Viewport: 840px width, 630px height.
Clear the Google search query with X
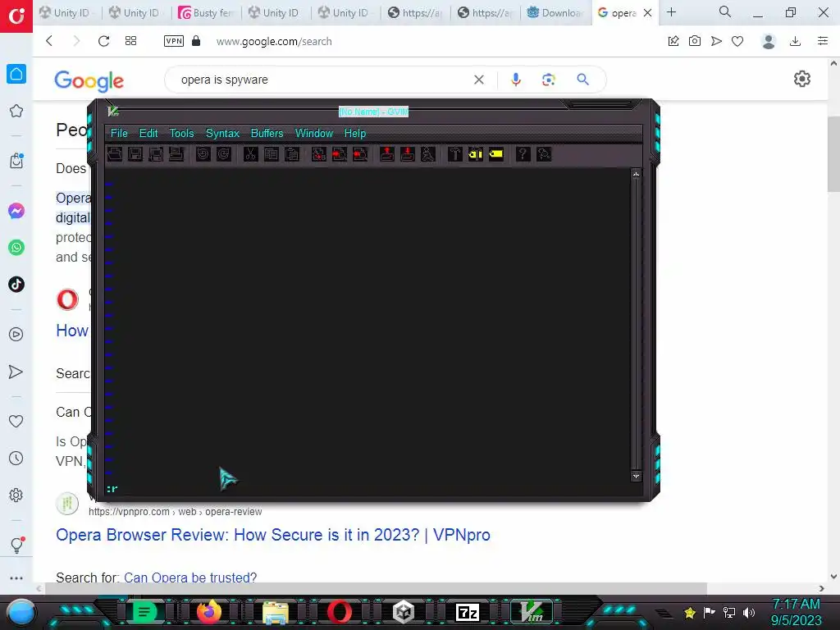pyautogui.click(x=479, y=80)
